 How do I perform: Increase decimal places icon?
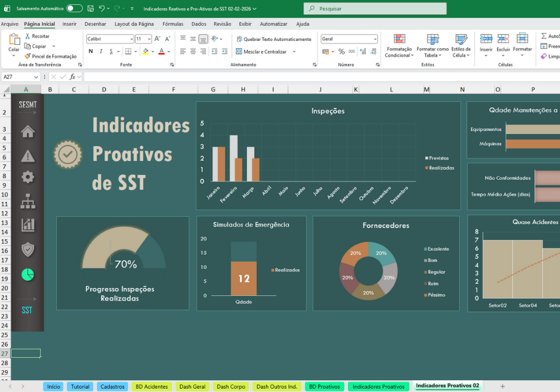[363, 52]
